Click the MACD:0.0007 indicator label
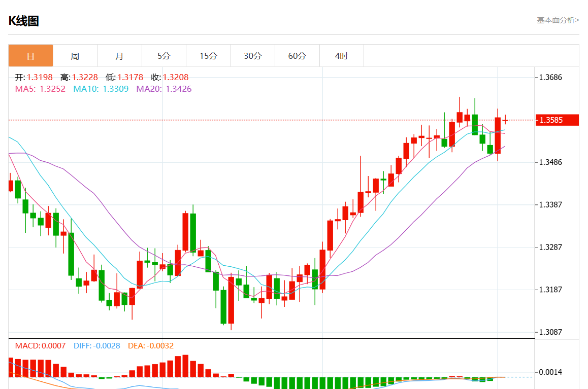The width and height of the screenshot is (588, 389). 40,345
